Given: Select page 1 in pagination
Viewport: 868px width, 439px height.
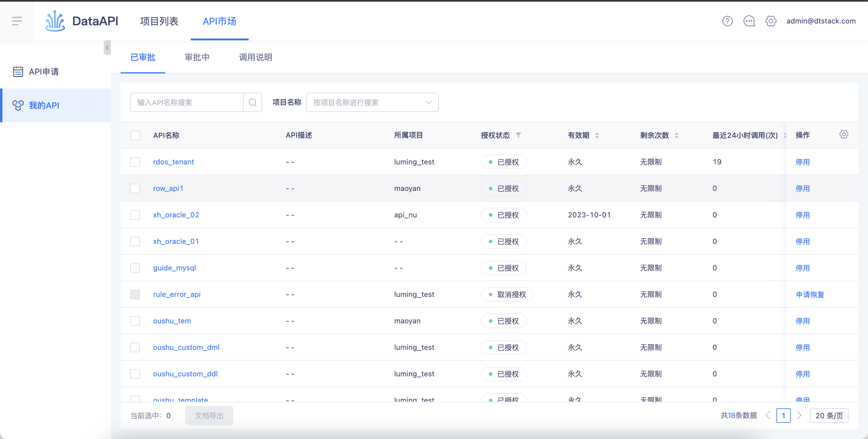Looking at the screenshot, I should click(x=783, y=416).
